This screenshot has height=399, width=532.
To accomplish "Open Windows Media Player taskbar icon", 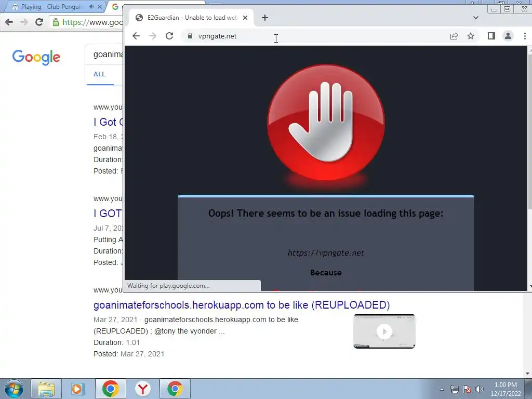I will 78,389.
